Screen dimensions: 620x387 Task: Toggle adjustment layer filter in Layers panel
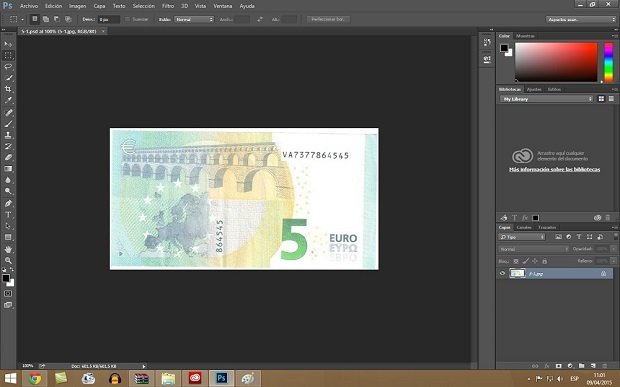pos(569,237)
